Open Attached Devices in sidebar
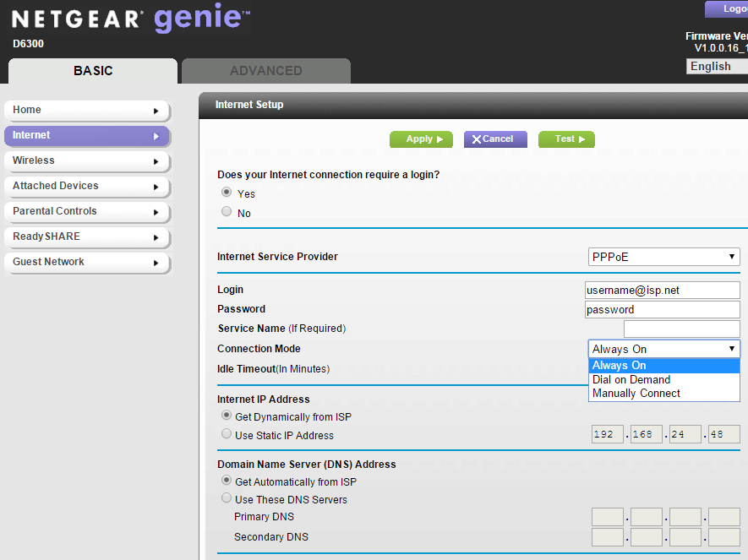The width and height of the screenshot is (748, 560). [87, 187]
